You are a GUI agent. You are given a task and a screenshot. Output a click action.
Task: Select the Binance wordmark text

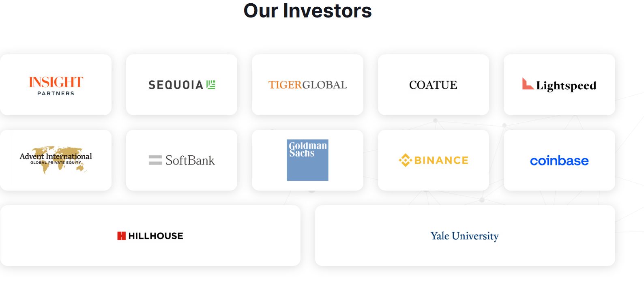click(x=441, y=161)
